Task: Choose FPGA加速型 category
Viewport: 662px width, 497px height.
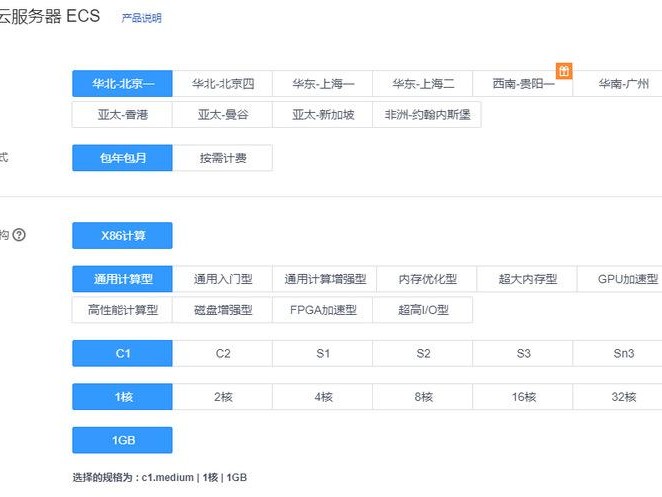Action: click(x=323, y=310)
